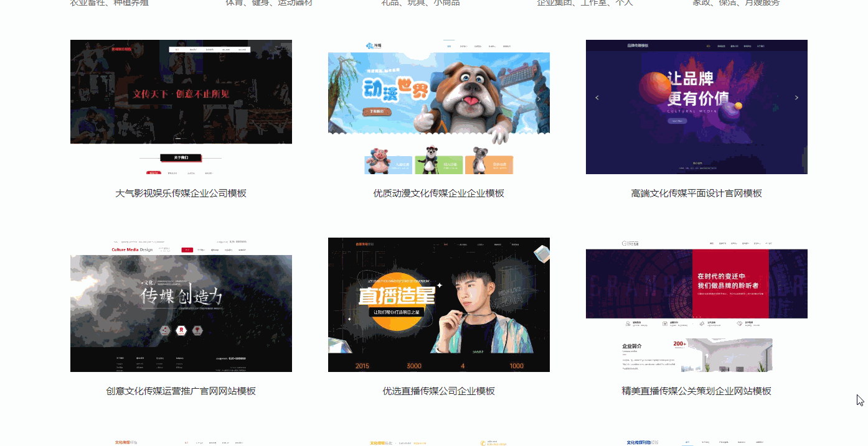Screen dimensions: 868x446
Task: Click the title 创意文化传媒运营推广官网网站模板
Action: [x=181, y=391]
